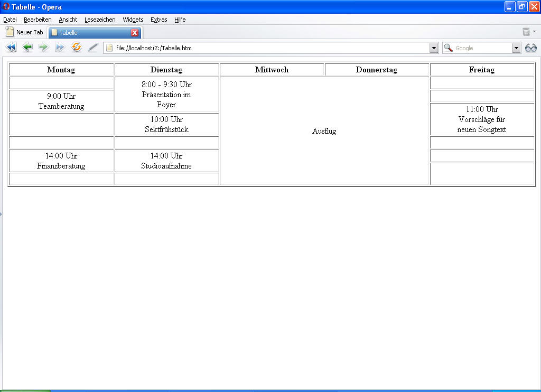Go back using the green back arrow
This screenshot has width=541, height=392.
[27, 48]
